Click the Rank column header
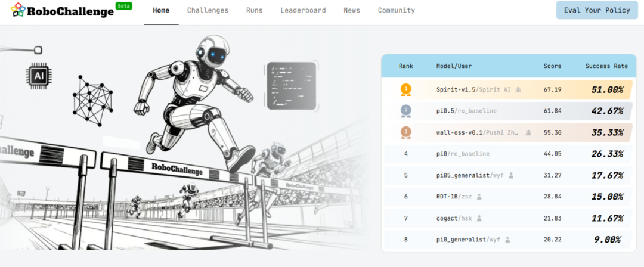Viewport: 644px width, 267px height. pyautogui.click(x=406, y=66)
